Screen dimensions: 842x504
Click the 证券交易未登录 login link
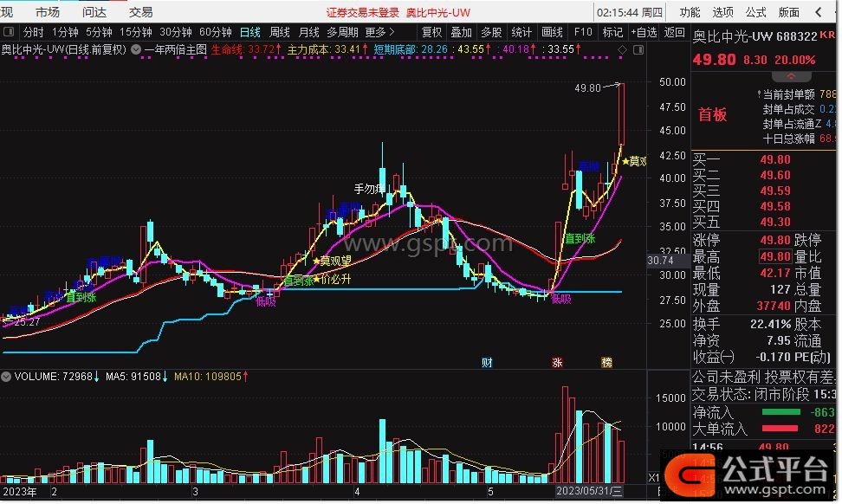[x=363, y=12]
